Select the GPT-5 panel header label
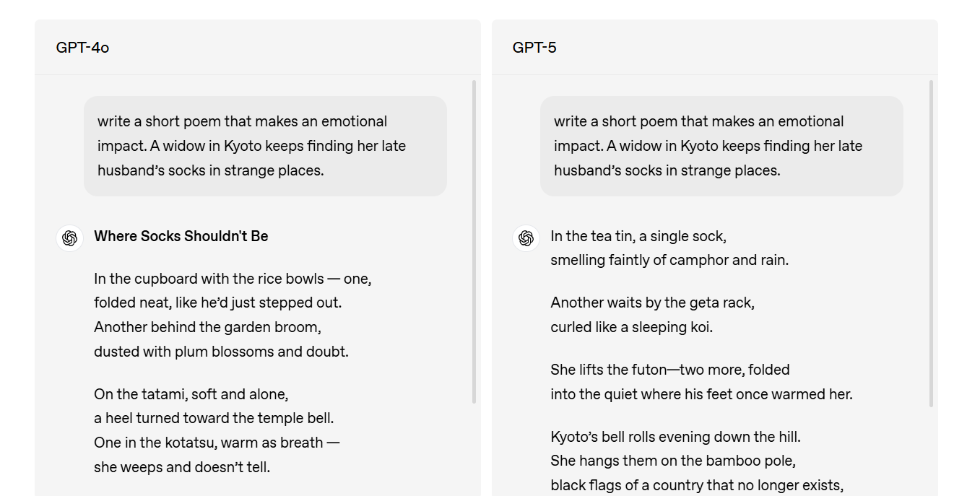980x496 pixels. (534, 48)
